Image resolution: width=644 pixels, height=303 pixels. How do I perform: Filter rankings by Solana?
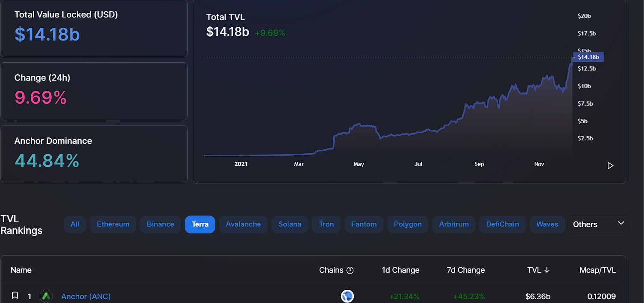tap(290, 224)
